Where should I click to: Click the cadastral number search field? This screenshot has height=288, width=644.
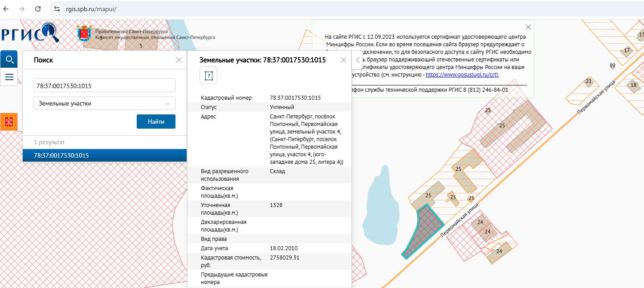coord(105,85)
